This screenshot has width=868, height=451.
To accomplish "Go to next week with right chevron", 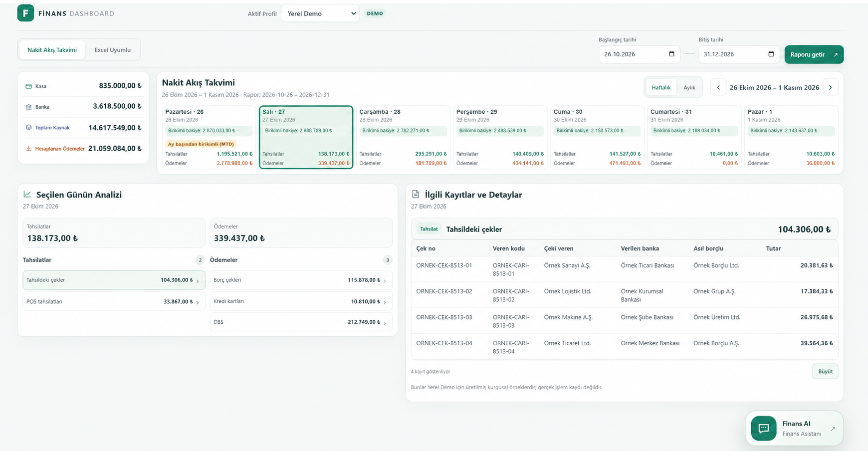I will (x=831, y=87).
